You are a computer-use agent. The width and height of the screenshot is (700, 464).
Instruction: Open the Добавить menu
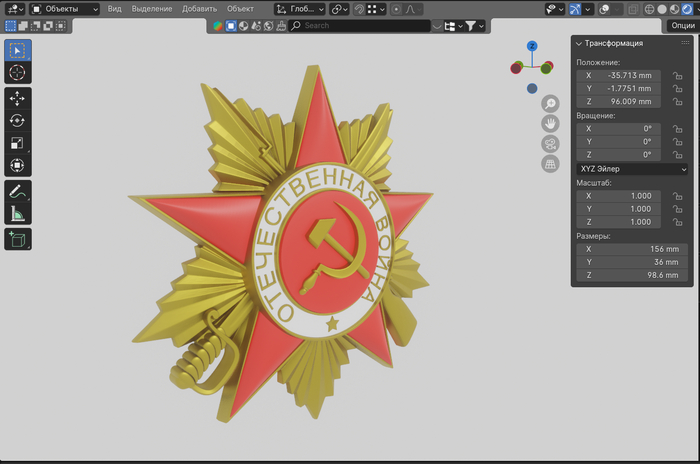[x=200, y=9]
